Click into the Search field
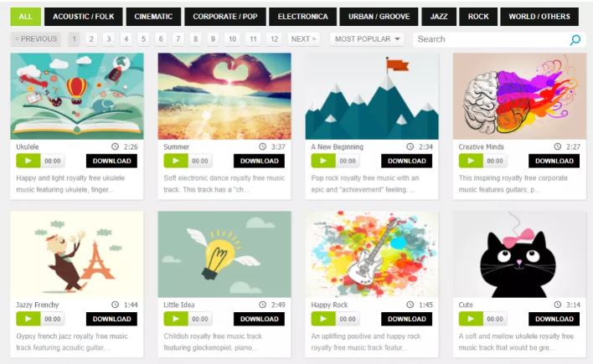The width and height of the screenshot is (593, 364). [491, 39]
